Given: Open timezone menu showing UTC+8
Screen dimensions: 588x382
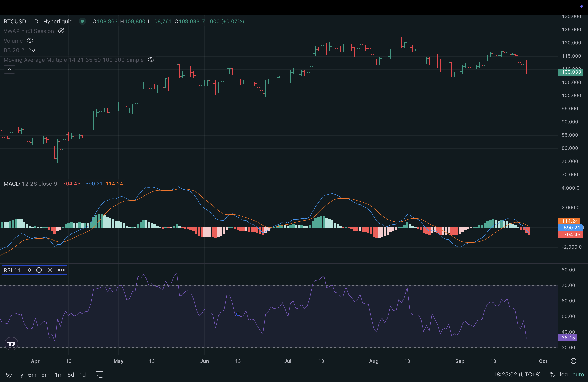Looking at the screenshot, I should [517, 374].
